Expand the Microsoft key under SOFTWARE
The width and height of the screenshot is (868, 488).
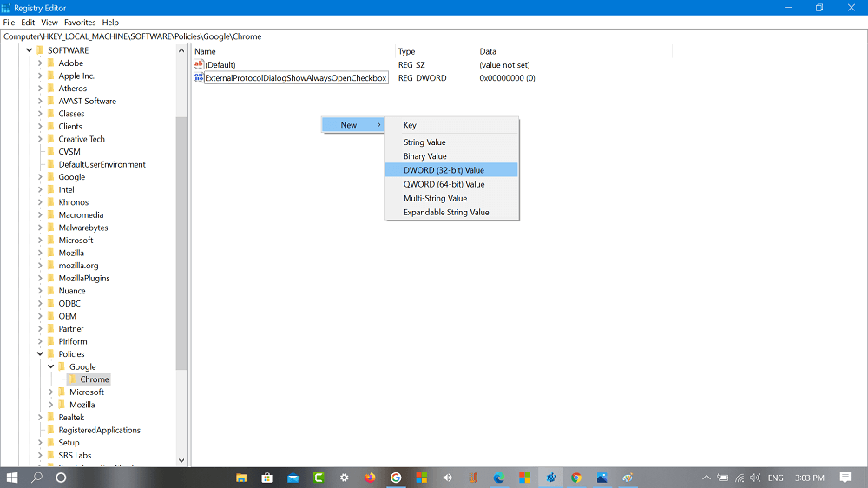pos(40,241)
